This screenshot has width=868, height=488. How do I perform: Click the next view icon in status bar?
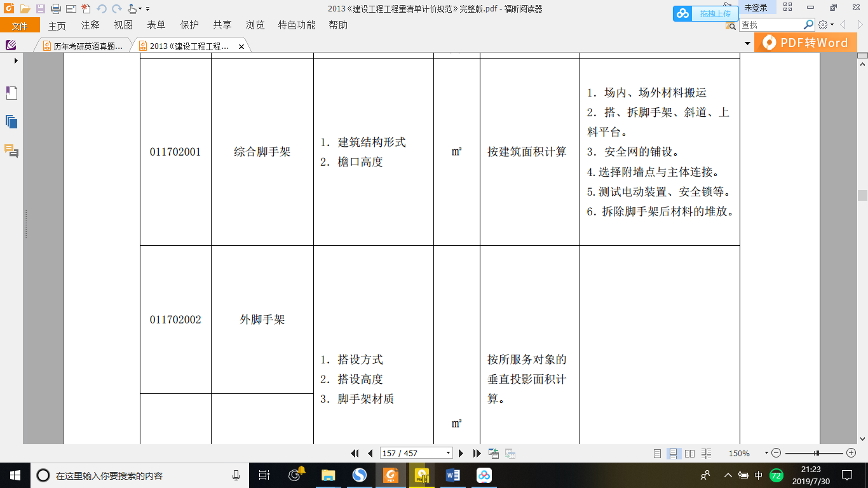click(x=510, y=453)
